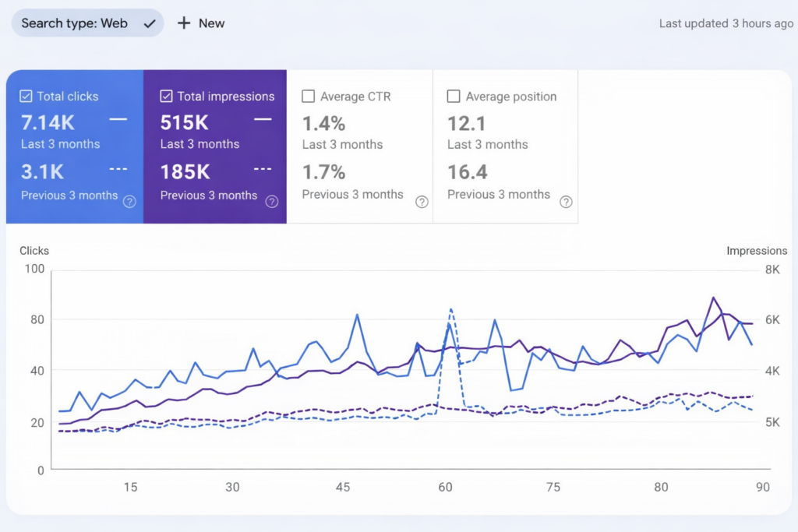
Task: Open the Search type: Web filter
Action: click(74, 23)
